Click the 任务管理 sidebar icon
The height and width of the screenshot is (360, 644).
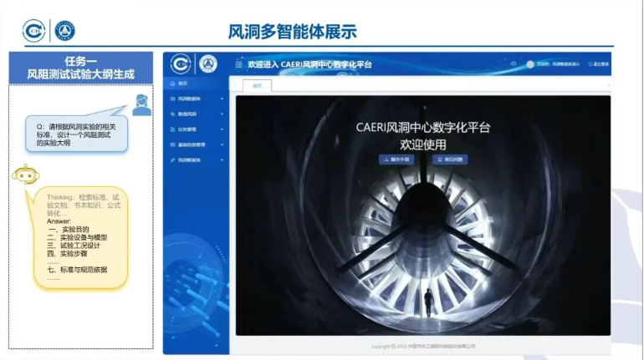(171, 129)
